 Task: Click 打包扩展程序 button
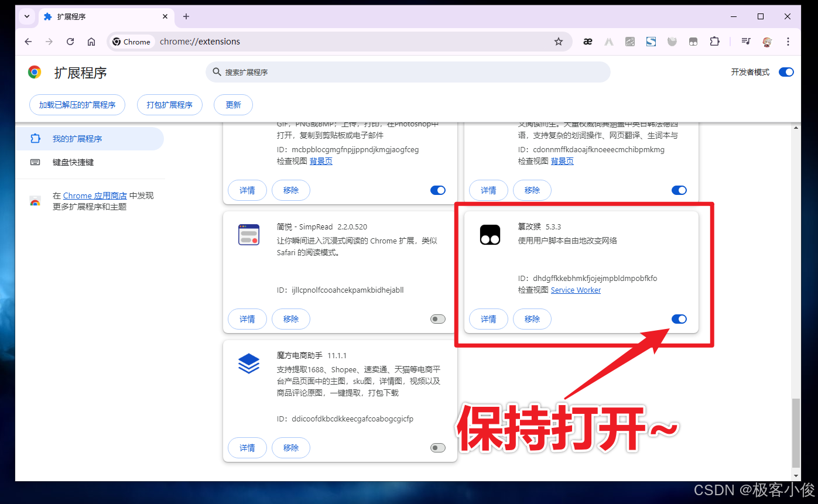tap(170, 105)
